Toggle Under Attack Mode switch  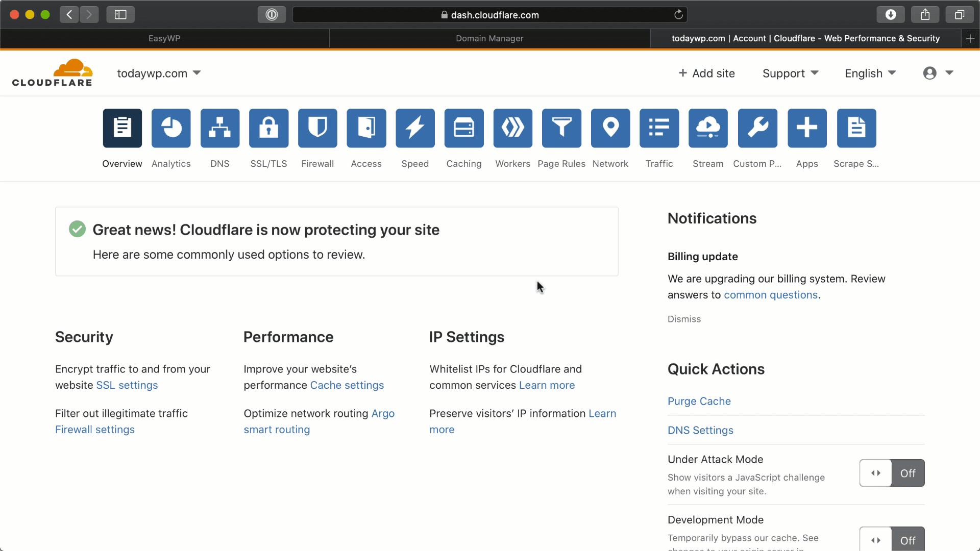click(892, 473)
